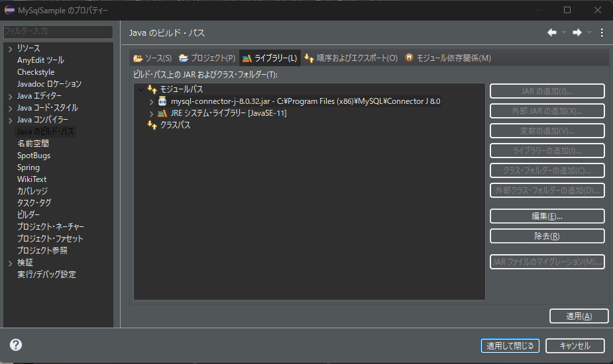
Task: Click the Eclipse icon in title bar
Action: pyautogui.click(x=9, y=11)
